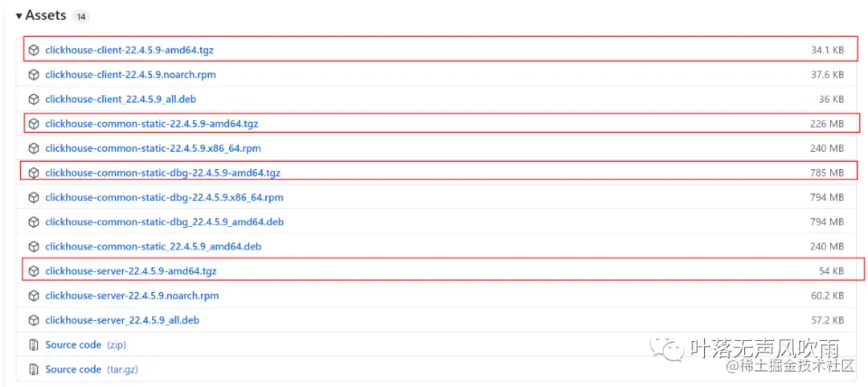Download clickhouse-common-static-dbg-22.4.5.9.x86_64.rpm

click(x=165, y=197)
